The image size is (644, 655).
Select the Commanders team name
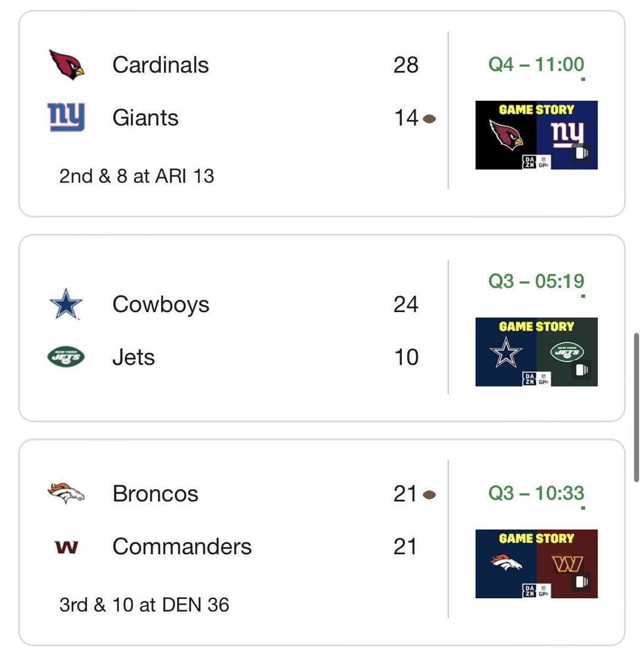[x=182, y=546]
